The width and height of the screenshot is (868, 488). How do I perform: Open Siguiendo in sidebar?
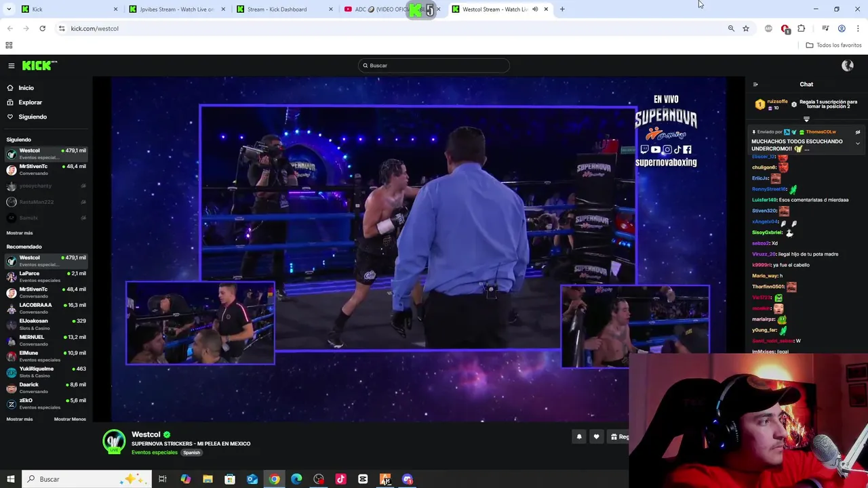tap(32, 117)
